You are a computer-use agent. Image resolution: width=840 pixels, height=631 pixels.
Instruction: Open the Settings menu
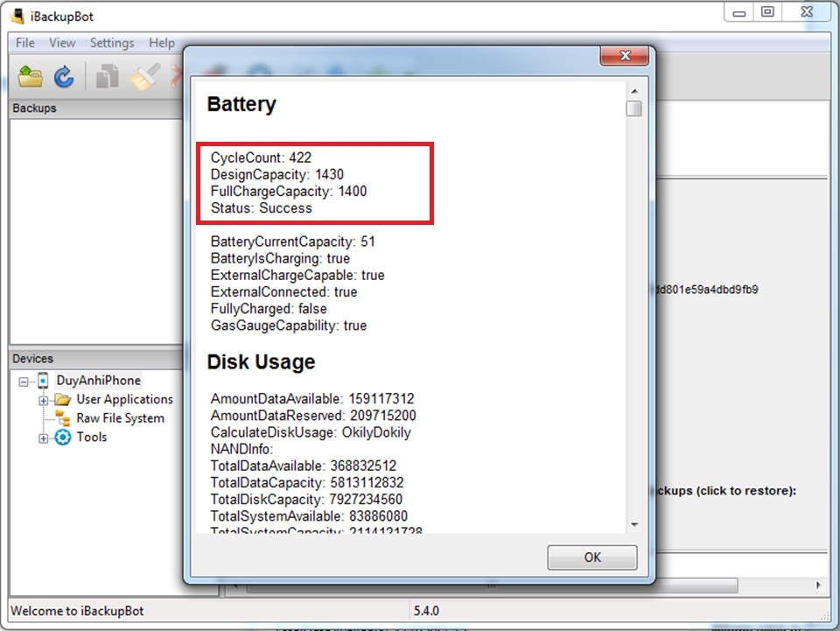coord(112,43)
